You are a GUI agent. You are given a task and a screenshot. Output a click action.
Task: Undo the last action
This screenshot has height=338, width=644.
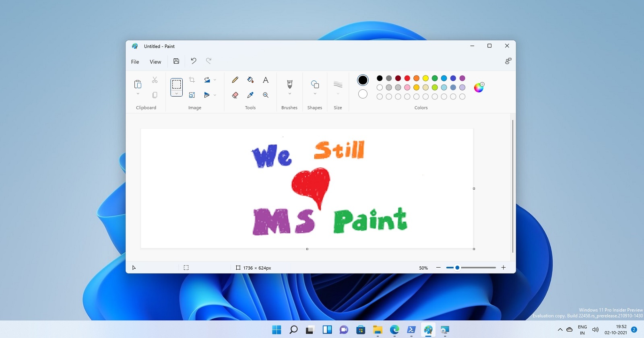(x=194, y=61)
